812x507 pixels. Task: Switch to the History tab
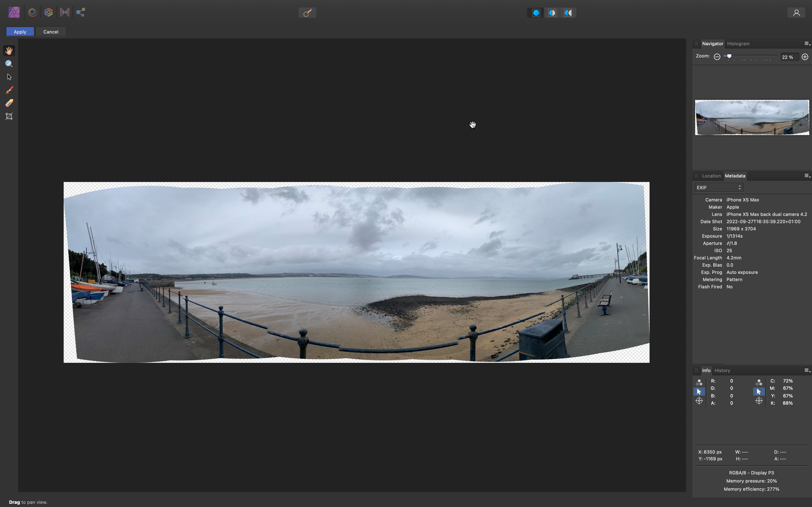(x=723, y=370)
